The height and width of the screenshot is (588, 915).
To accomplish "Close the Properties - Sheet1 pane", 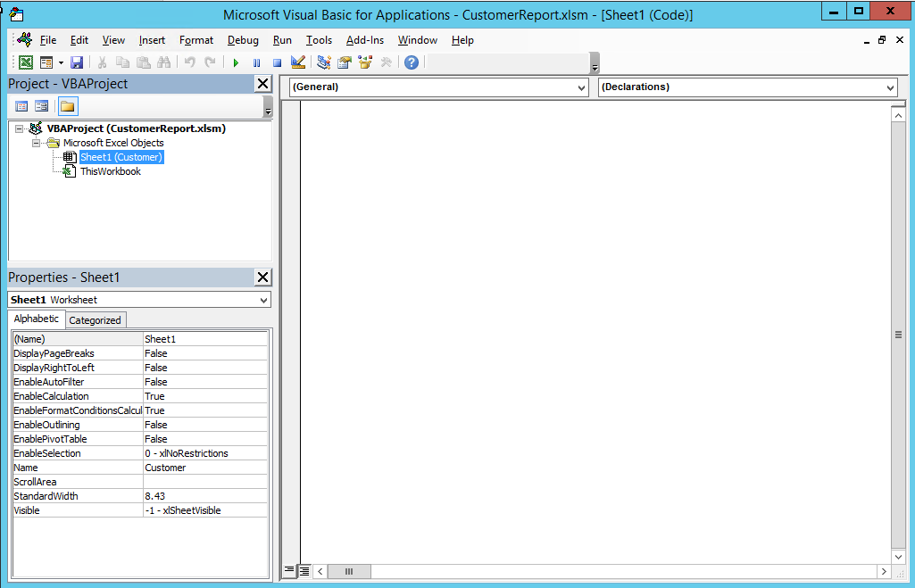I will [x=263, y=277].
